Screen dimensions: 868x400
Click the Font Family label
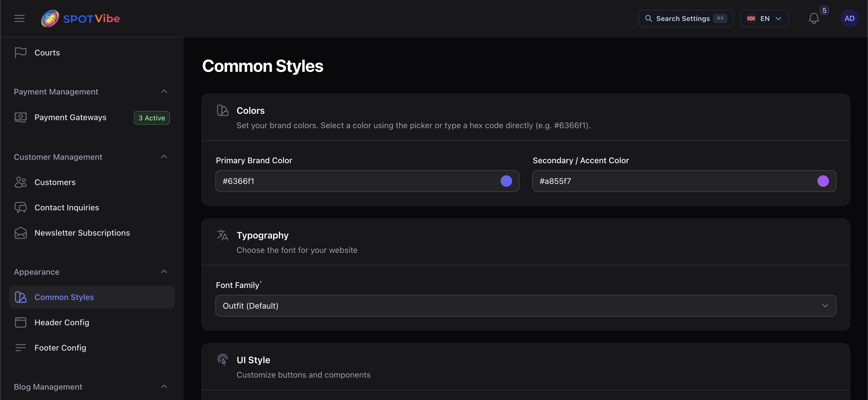click(x=238, y=285)
